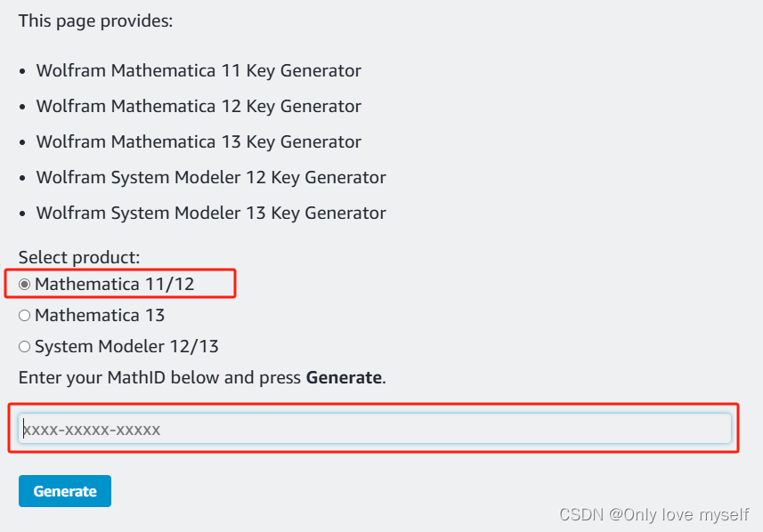
Task: Click the Wolfram Mathematica 12 Key Generator entry
Action: pos(198,106)
